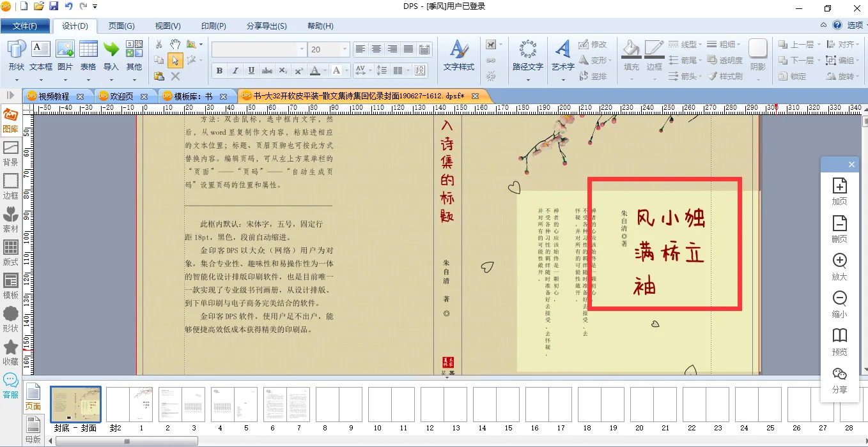Click the 预览 preview icon

[x=839, y=342]
